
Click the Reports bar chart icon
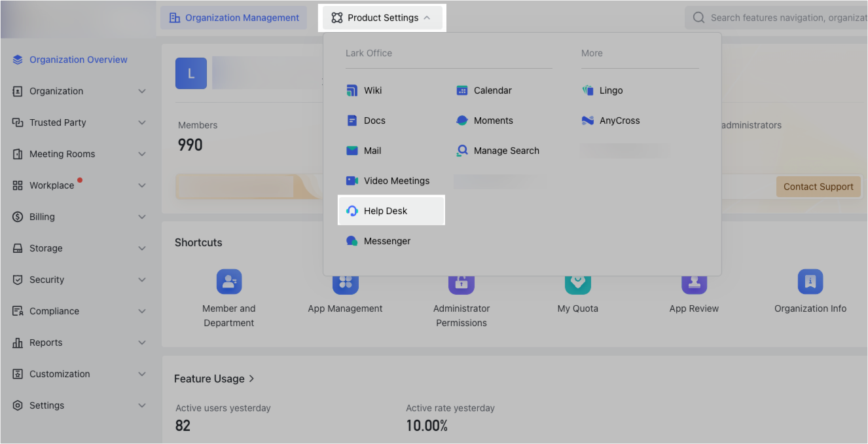pos(18,342)
